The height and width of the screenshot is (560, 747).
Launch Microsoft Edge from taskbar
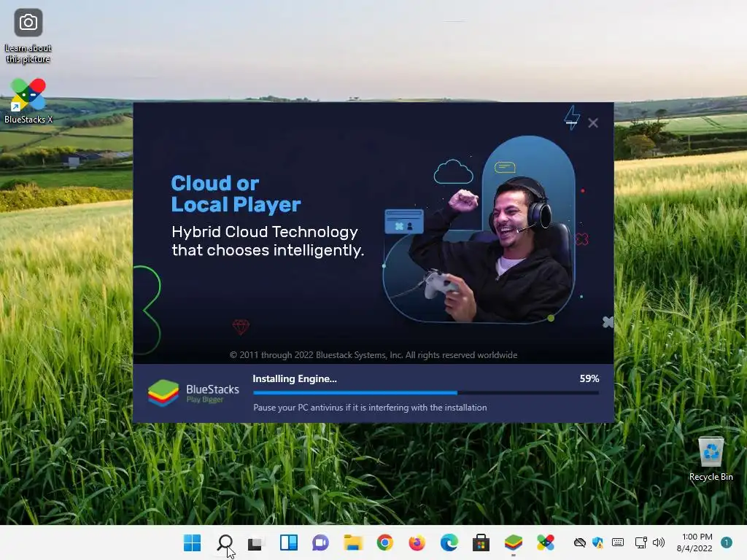coord(449,542)
